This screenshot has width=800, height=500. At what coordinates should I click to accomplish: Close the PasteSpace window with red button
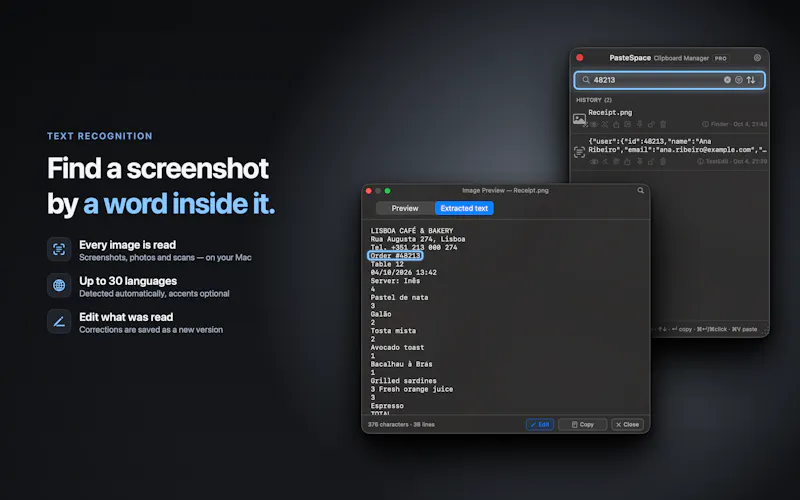coord(580,58)
